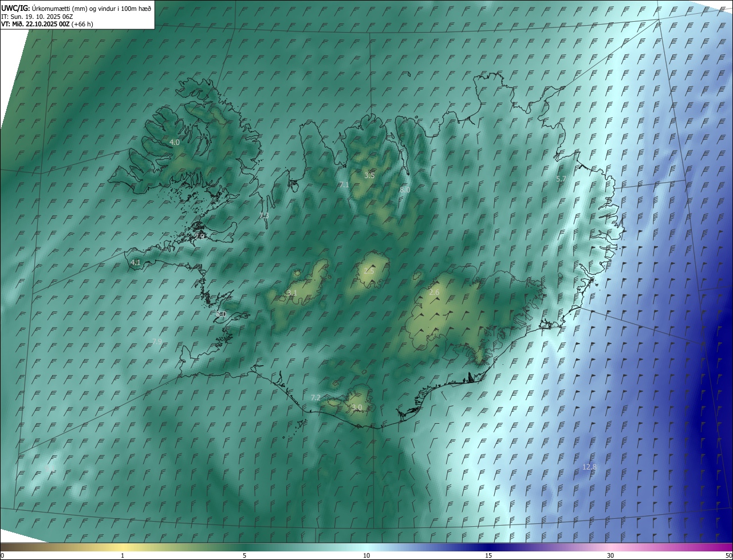Click the 2.6 value on Vatnajökull glacier
This screenshot has height=560, width=733.
[x=434, y=293]
